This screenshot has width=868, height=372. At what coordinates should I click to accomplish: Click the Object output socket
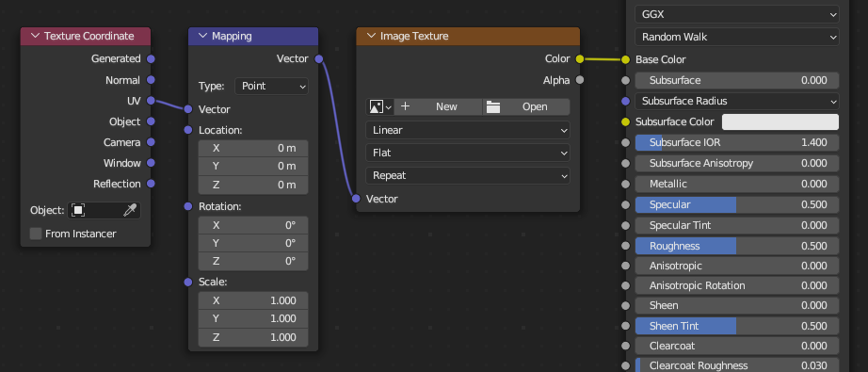151,121
